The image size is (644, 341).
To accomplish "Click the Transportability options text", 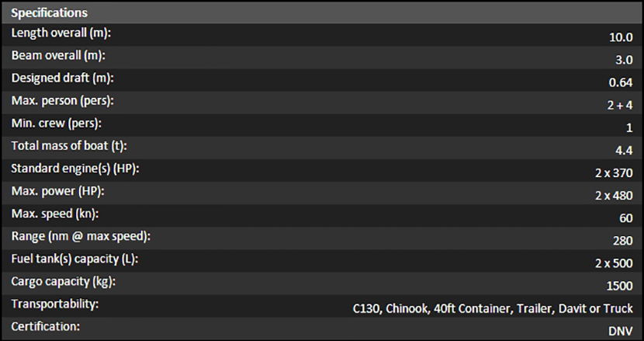I will [x=493, y=308].
